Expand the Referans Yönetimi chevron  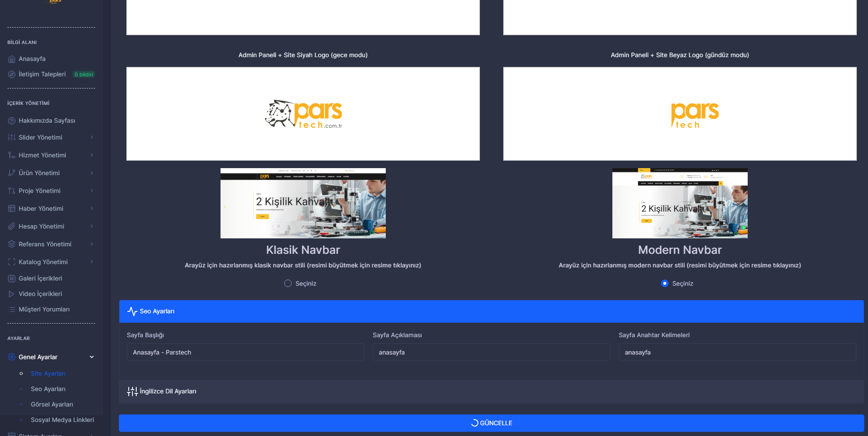coord(92,244)
